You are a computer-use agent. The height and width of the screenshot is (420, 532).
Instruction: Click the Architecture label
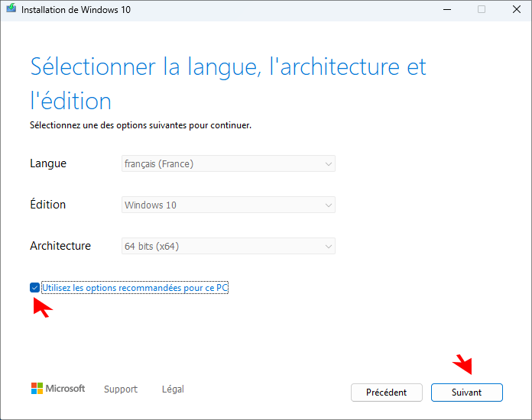(x=60, y=246)
